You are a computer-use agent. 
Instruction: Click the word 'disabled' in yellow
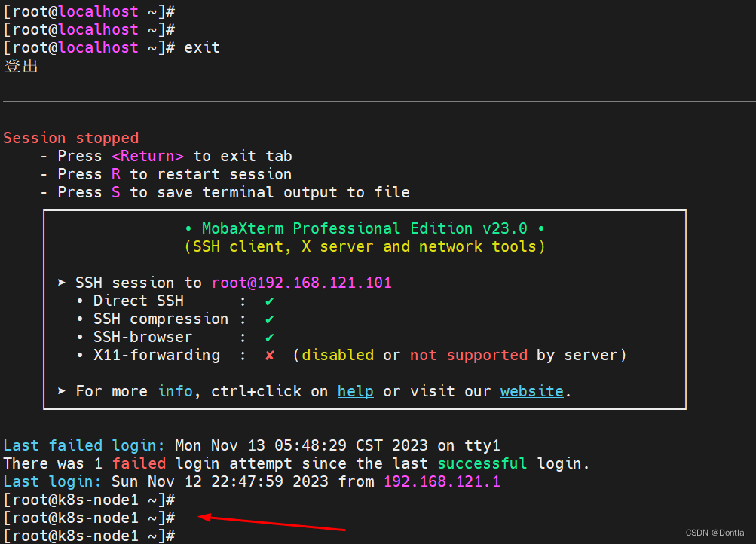click(x=338, y=356)
